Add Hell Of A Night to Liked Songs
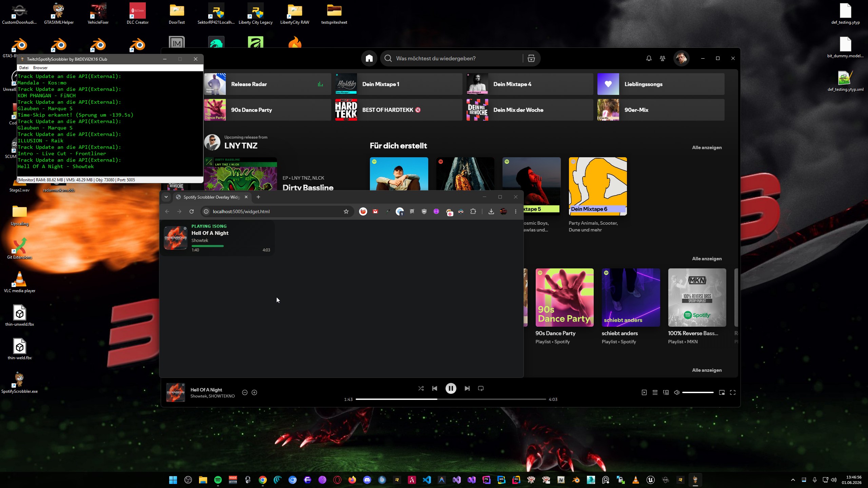868x488 pixels. 254,392
